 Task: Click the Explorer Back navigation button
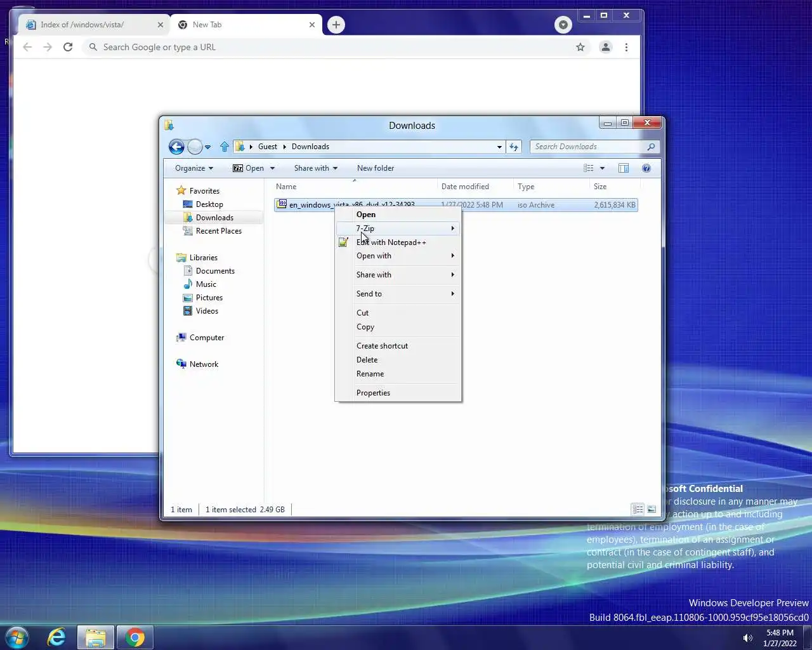(x=176, y=147)
